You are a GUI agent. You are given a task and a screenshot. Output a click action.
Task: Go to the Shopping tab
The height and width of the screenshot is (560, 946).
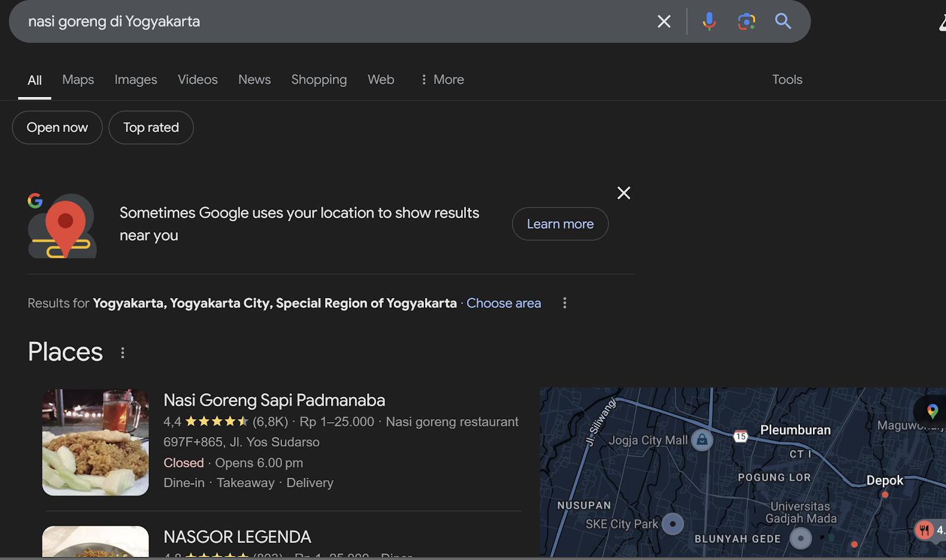tap(319, 79)
